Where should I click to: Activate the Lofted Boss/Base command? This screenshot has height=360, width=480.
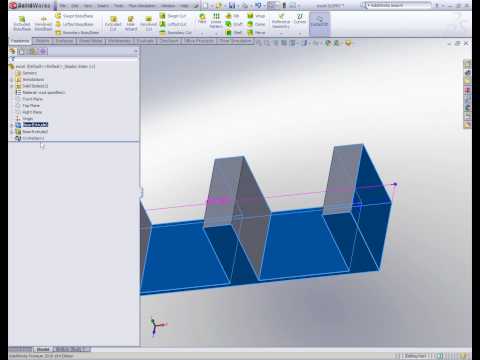pyautogui.click(x=74, y=24)
